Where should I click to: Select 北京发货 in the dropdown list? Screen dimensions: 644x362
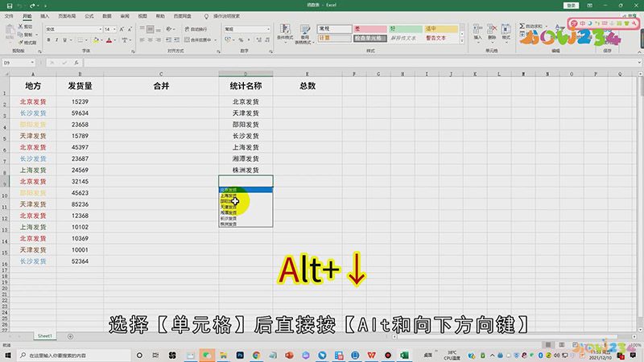[246, 190]
